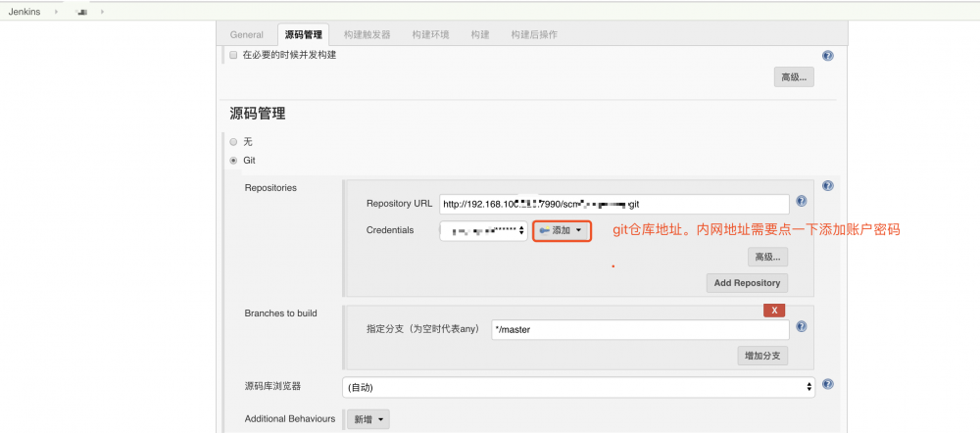Open the Jenkins breadcrumb link
This screenshot has height=433, width=980.
click(x=24, y=12)
